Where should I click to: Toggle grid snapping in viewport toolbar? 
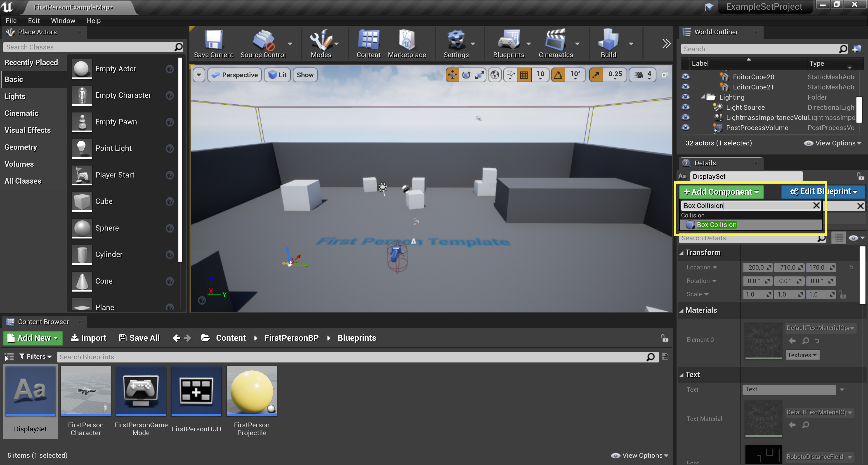click(524, 75)
